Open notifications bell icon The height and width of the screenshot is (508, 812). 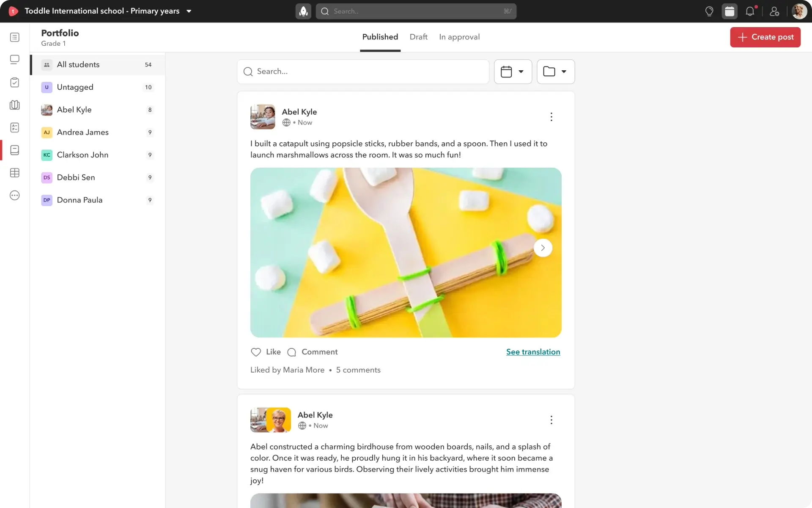(x=750, y=11)
